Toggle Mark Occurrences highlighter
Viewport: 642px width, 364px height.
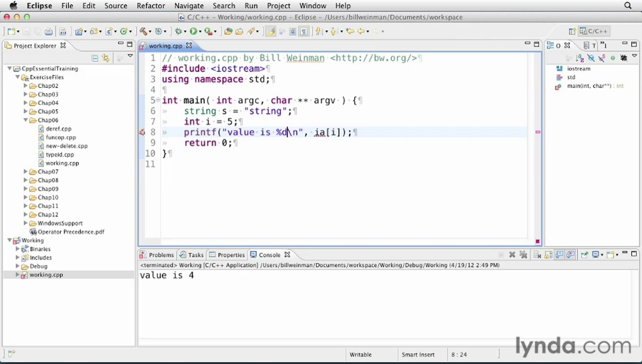tap(270, 31)
